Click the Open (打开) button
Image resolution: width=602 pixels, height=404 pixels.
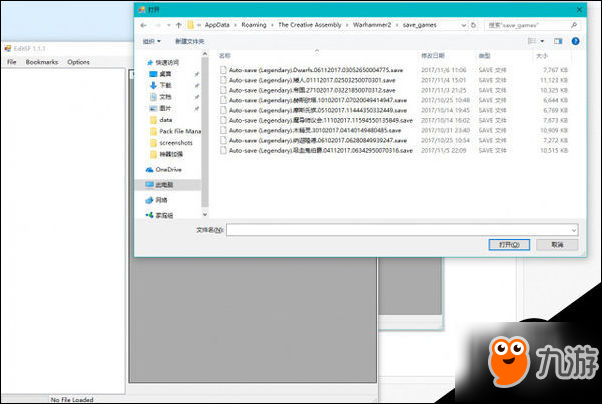point(509,245)
